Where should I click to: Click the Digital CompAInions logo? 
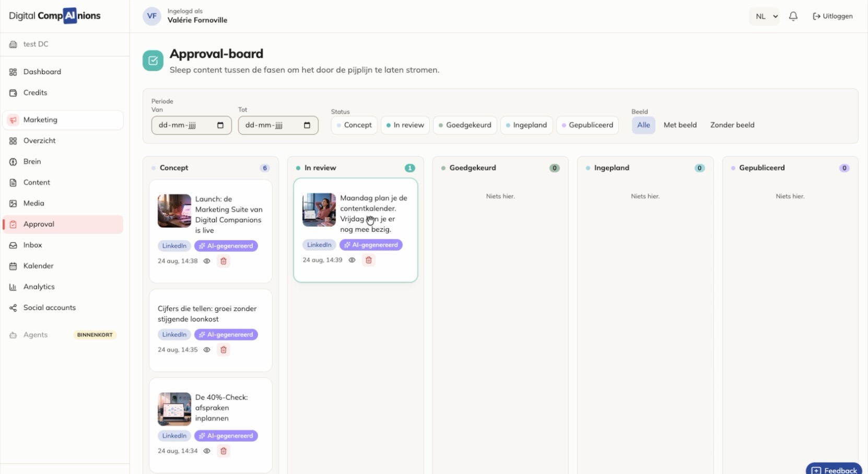(x=55, y=16)
